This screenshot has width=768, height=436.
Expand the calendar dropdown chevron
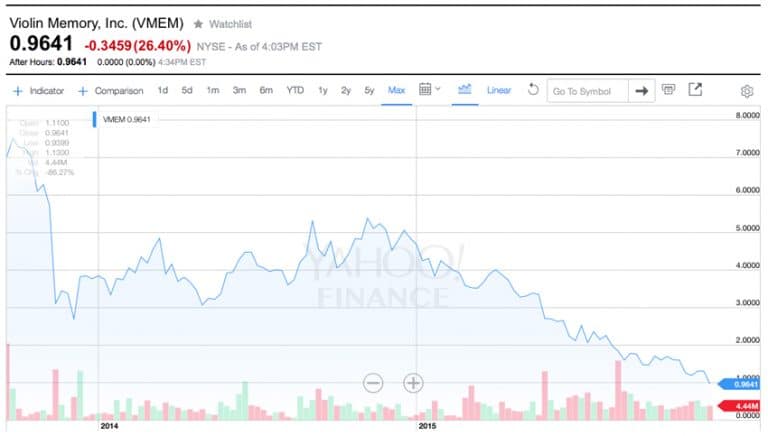pyautogui.click(x=438, y=89)
